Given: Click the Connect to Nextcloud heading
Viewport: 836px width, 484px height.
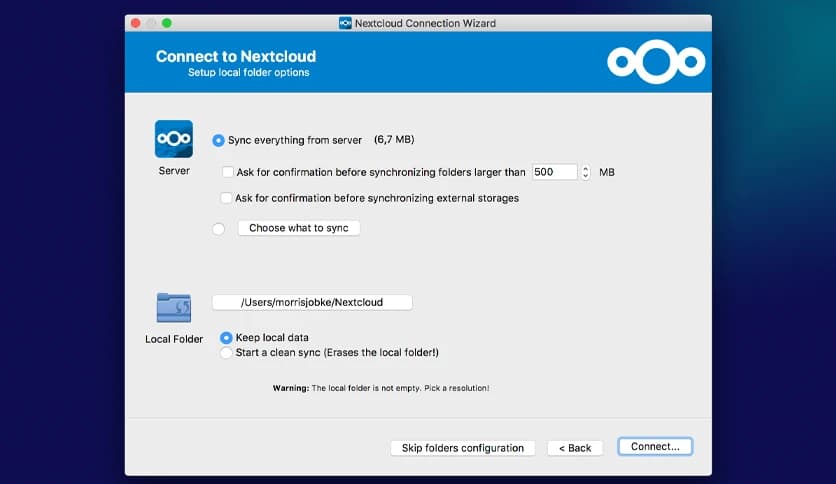Looking at the screenshot, I should [236, 56].
